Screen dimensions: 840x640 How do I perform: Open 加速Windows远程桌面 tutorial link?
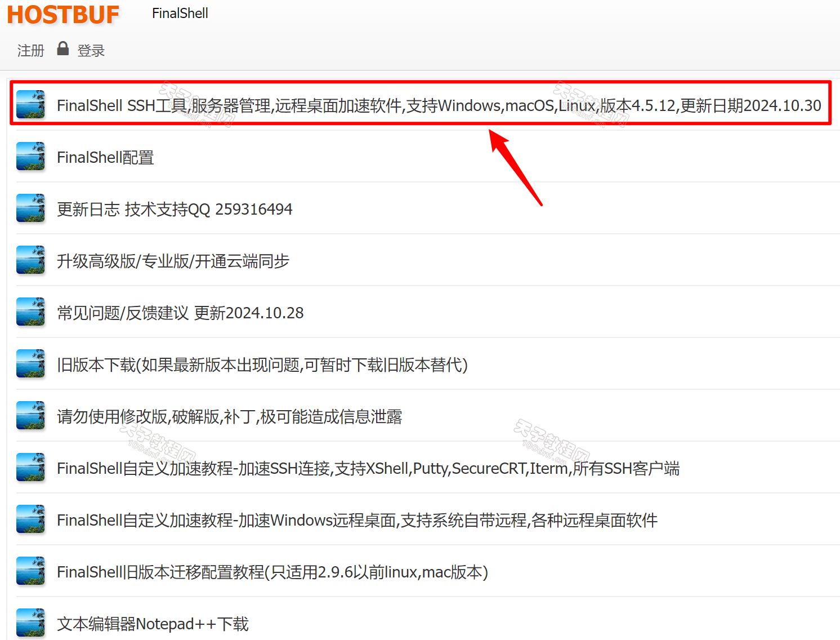357,520
